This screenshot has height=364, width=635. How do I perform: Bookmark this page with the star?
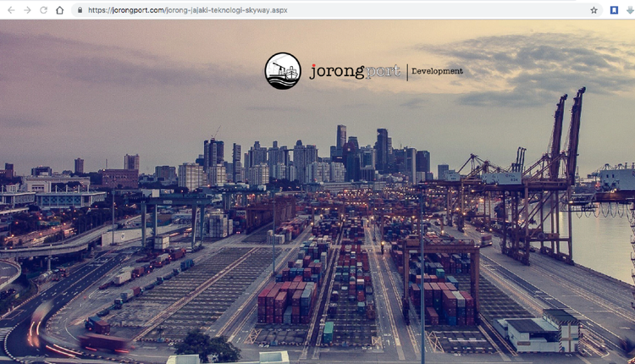[x=594, y=10]
